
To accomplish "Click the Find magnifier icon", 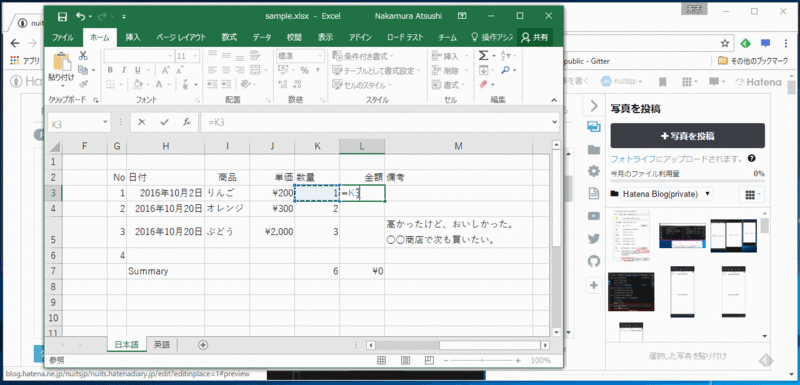I will [x=506, y=70].
